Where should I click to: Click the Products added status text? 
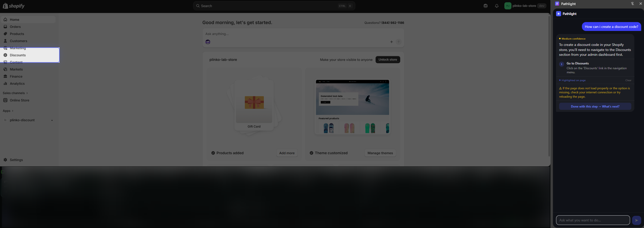pos(230,153)
